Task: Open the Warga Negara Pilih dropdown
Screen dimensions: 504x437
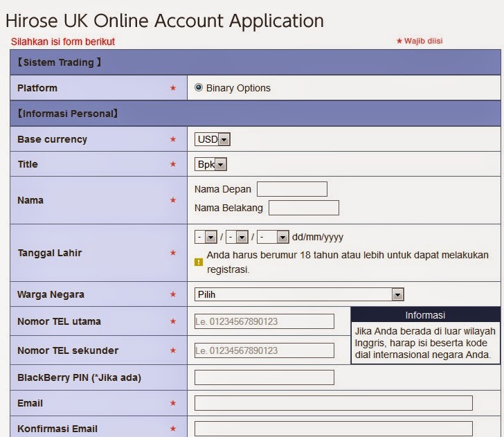Action: click(299, 294)
